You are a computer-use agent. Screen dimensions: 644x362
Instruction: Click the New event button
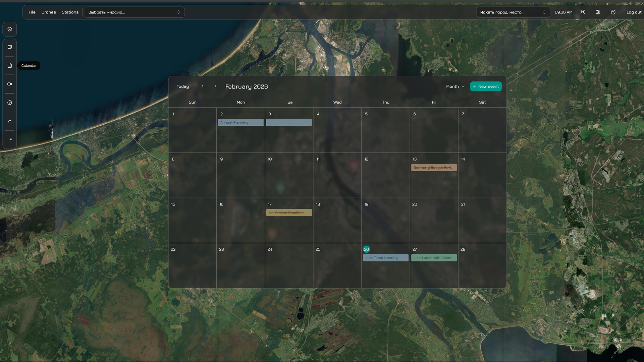pos(486,86)
